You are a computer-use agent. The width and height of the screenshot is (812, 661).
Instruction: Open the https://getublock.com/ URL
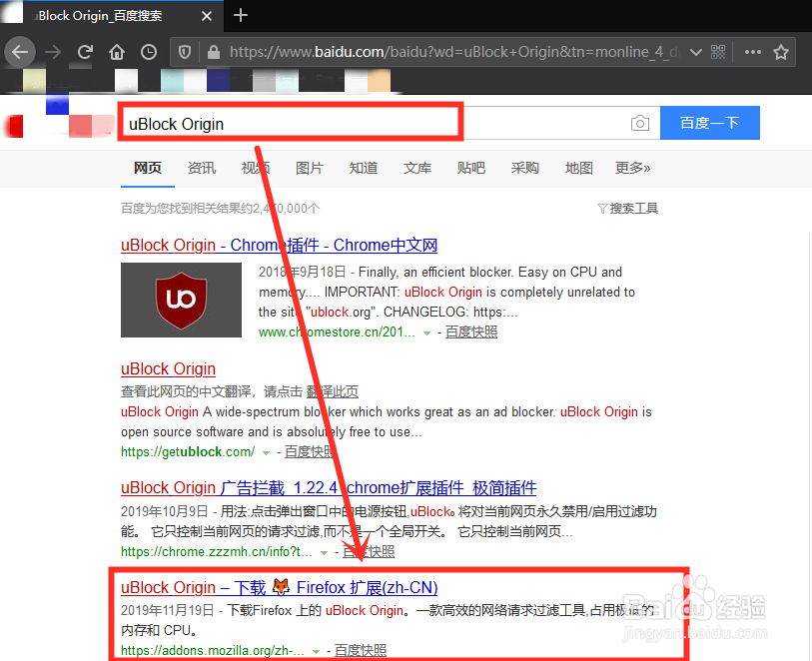pos(188,452)
